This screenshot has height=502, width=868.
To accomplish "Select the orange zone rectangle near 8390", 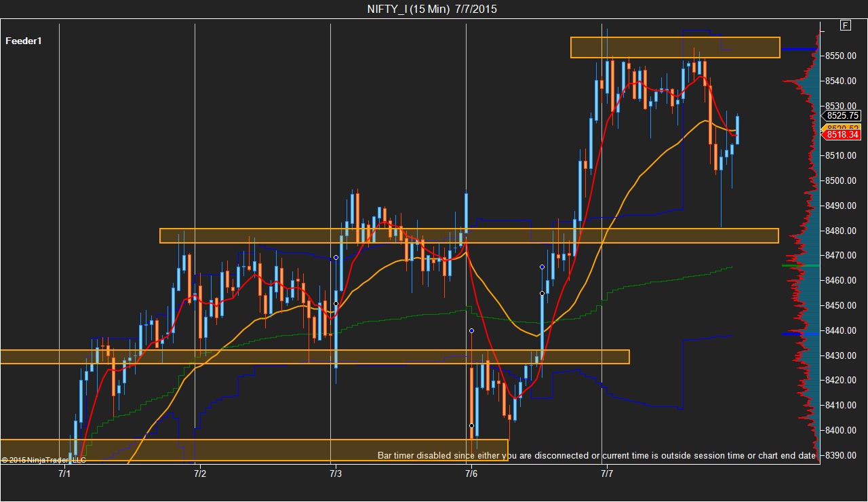I will pyautogui.click(x=254, y=450).
